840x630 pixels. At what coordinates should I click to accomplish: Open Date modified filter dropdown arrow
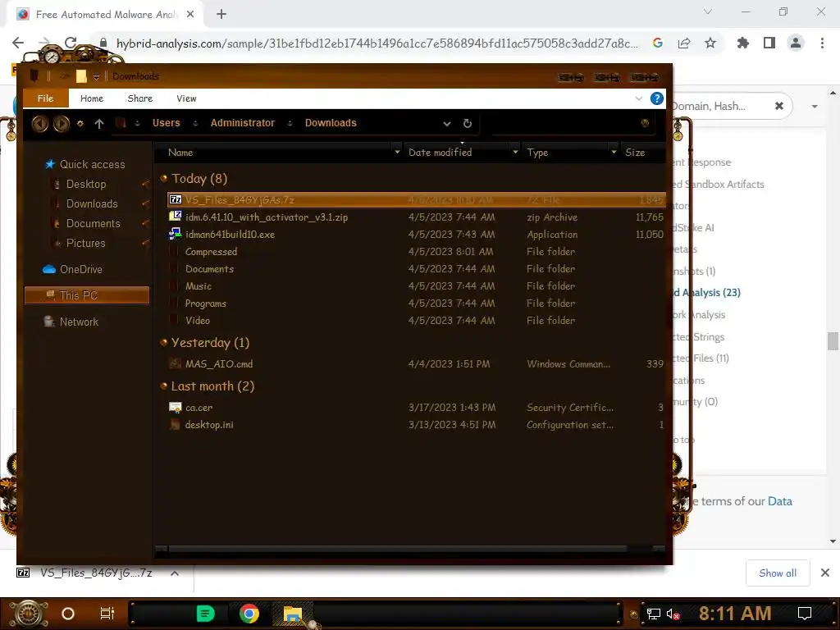pyautogui.click(x=515, y=152)
